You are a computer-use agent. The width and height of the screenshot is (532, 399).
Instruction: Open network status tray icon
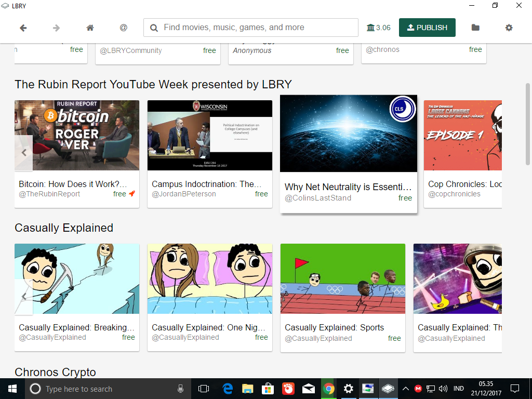(x=431, y=389)
